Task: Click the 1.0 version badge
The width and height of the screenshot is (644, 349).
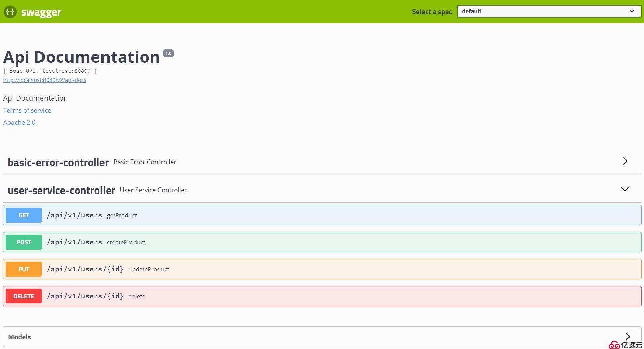Action: point(168,53)
